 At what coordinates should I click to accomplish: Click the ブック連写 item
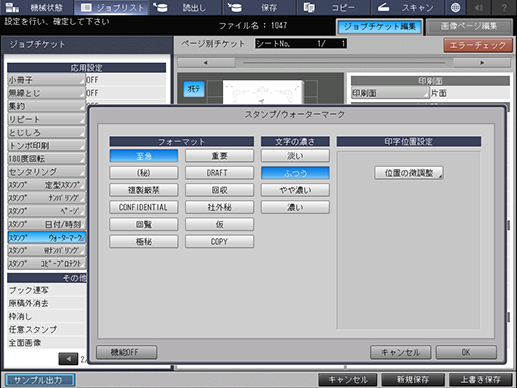tap(47, 290)
